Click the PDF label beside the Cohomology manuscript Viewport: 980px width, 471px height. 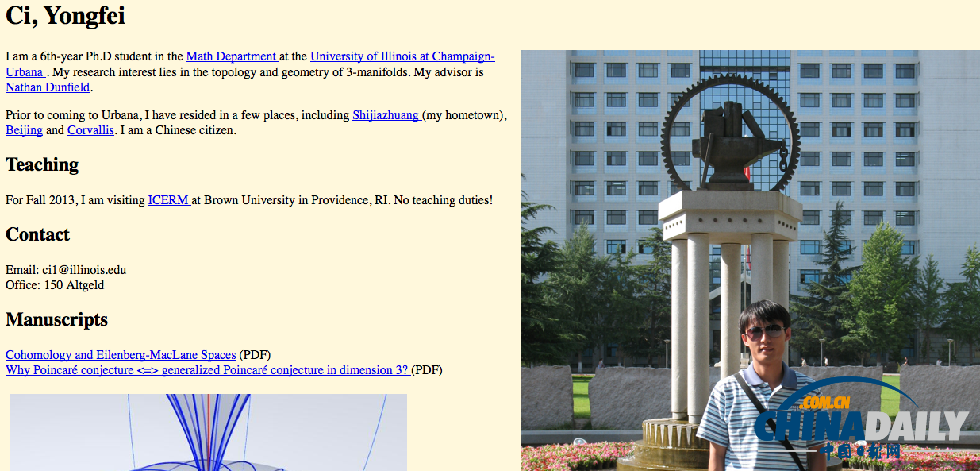click(x=255, y=355)
